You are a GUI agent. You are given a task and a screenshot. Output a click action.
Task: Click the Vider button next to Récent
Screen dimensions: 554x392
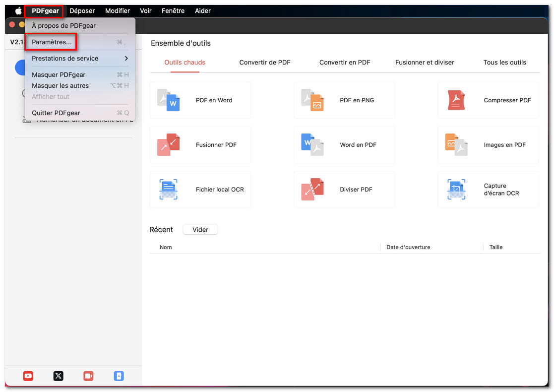(x=200, y=230)
